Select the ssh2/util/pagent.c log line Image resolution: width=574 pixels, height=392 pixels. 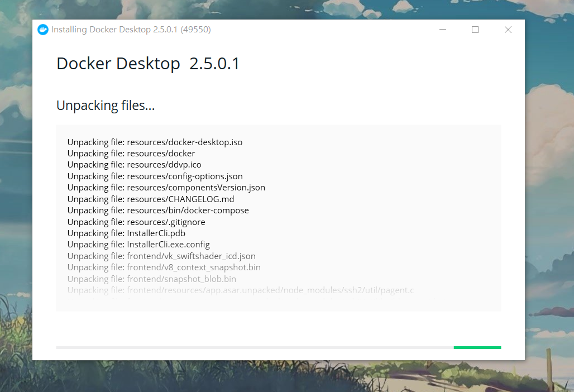tap(241, 290)
